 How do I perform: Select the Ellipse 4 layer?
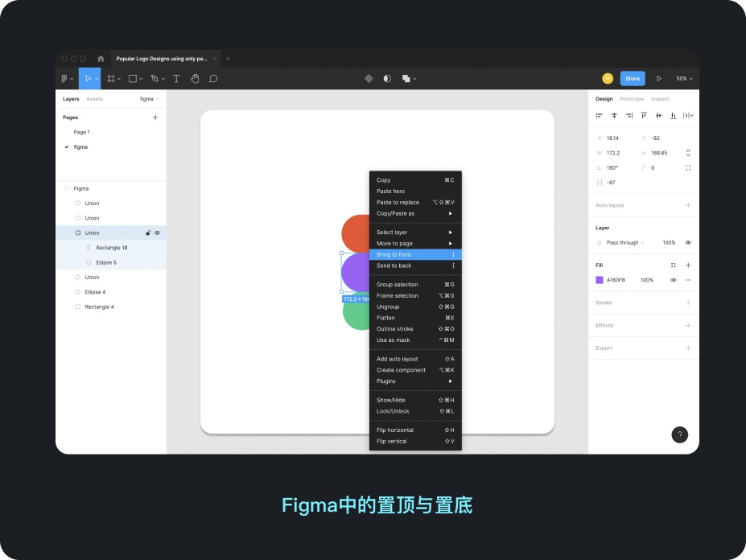click(95, 292)
